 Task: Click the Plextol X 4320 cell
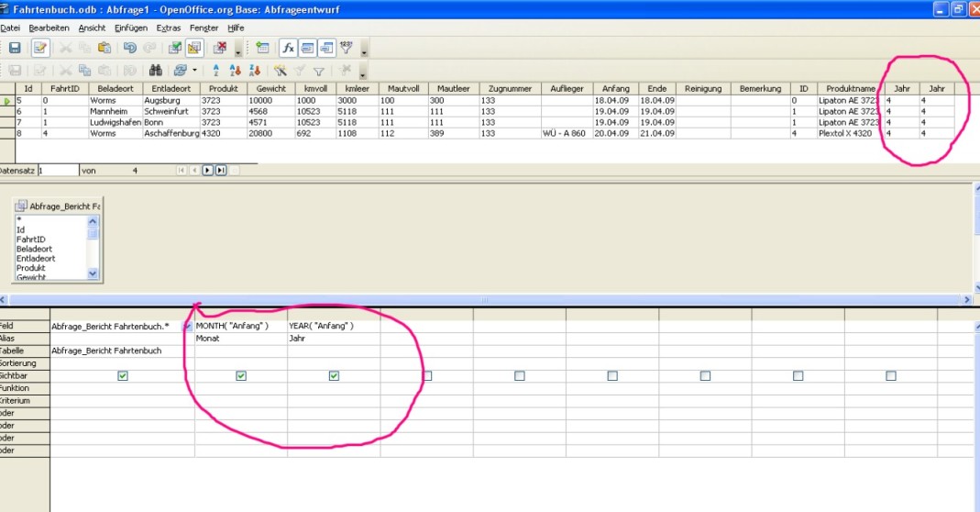point(850,133)
